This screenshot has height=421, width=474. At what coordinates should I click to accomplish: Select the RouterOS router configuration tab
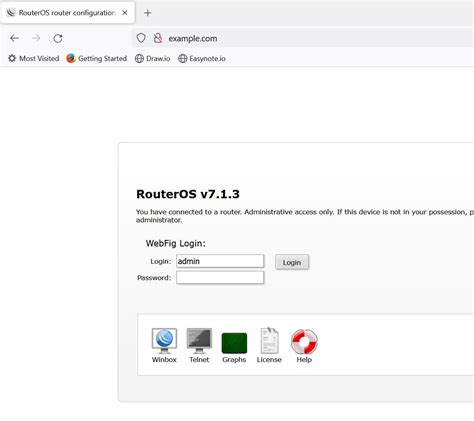click(68, 13)
